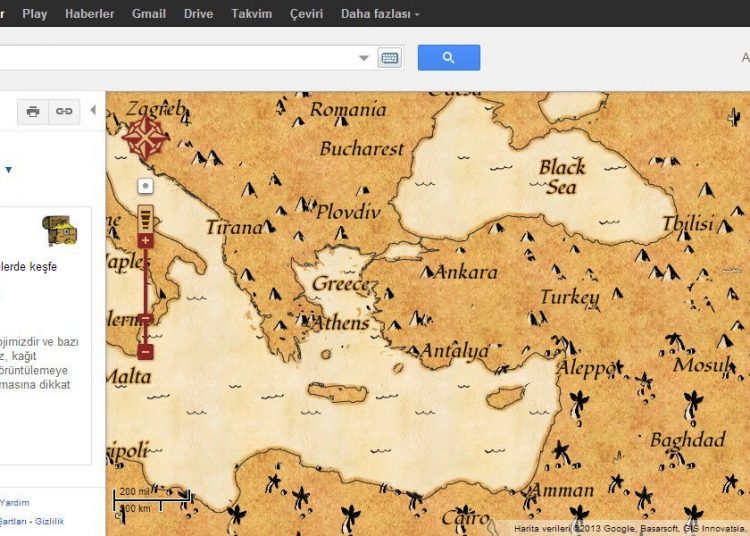
Task: Click the Plovdiv label on map
Action: (348, 212)
